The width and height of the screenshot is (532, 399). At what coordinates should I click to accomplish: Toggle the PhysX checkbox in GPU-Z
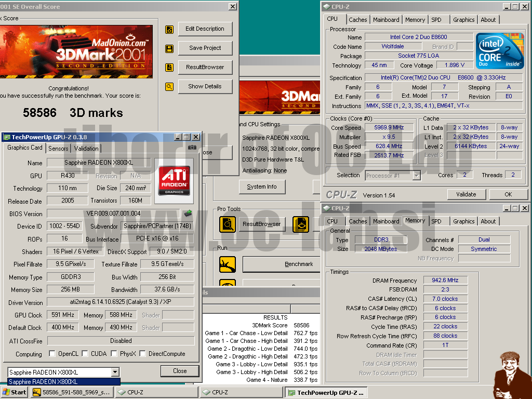click(114, 353)
